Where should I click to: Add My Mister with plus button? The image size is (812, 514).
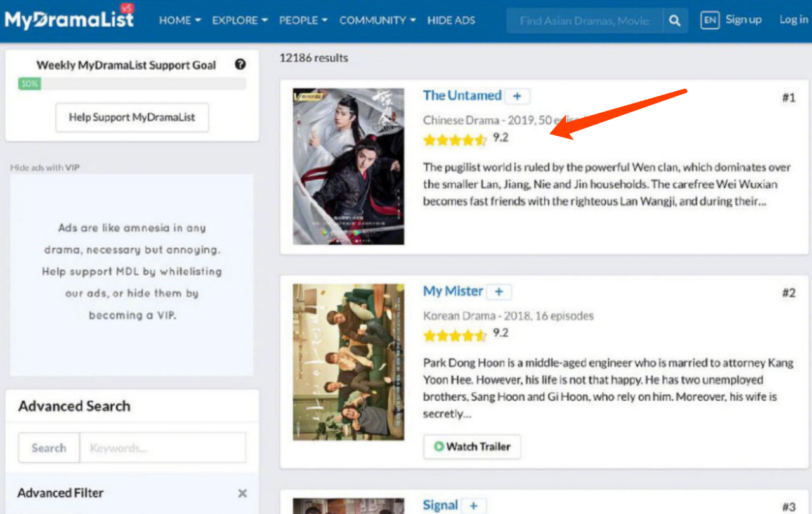click(x=499, y=292)
